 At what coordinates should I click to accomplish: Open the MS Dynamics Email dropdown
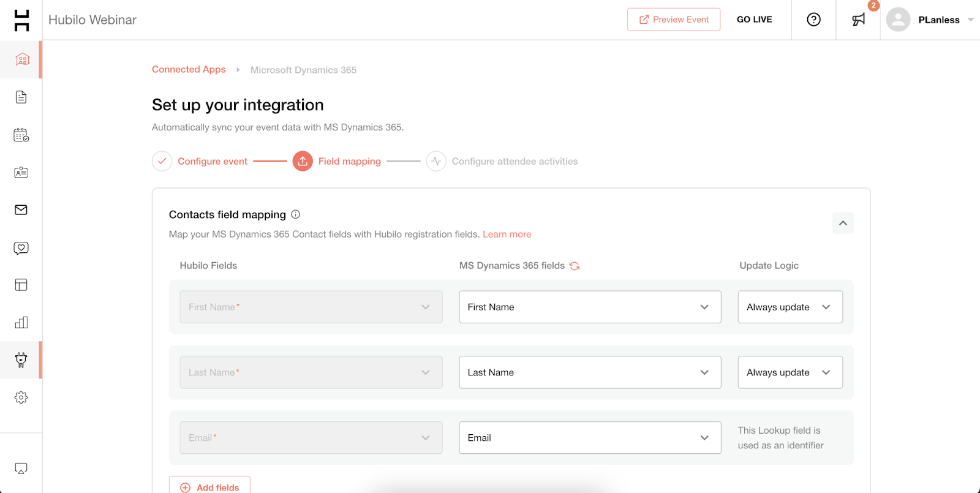pos(590,438)
